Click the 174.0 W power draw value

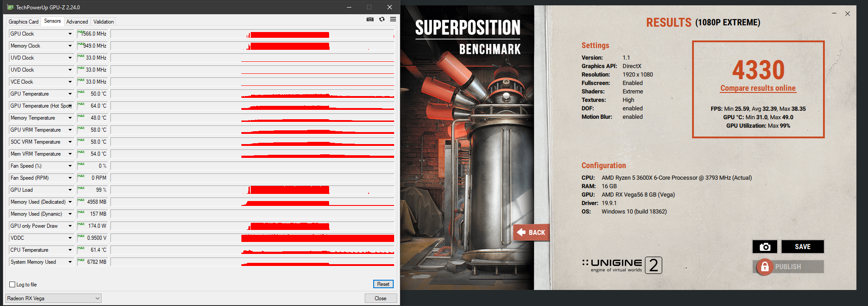93,226
